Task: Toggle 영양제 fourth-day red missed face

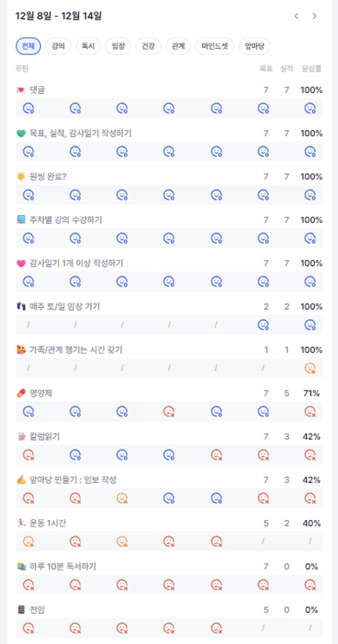Action: click(169, 411)
